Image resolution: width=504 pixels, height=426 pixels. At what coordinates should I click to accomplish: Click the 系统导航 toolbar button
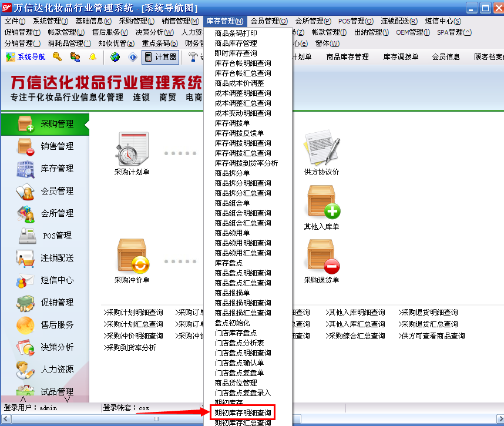tap(26, 57)
